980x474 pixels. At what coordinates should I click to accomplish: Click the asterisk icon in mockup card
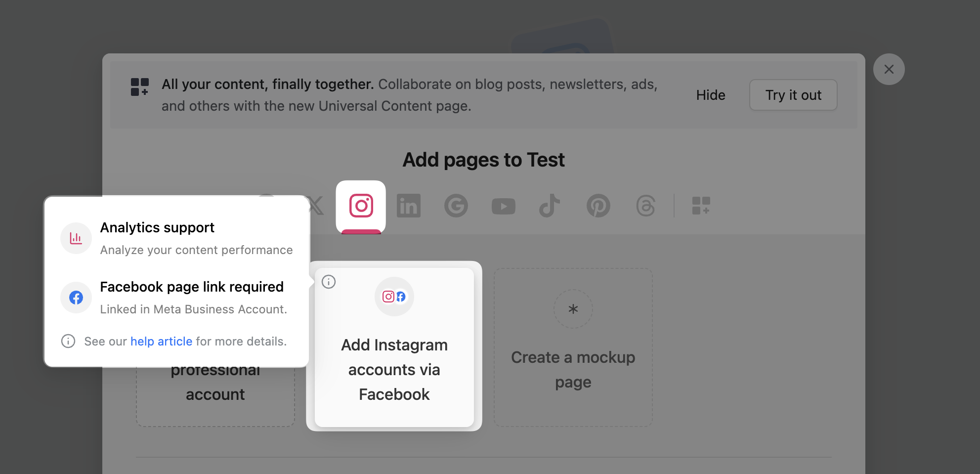[573, 309]
